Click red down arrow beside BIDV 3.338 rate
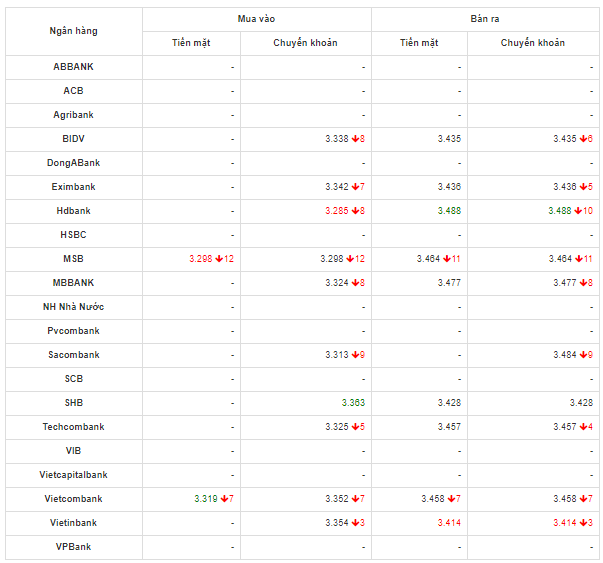Viewport: 603px width, 563px height. pos(354,139)
